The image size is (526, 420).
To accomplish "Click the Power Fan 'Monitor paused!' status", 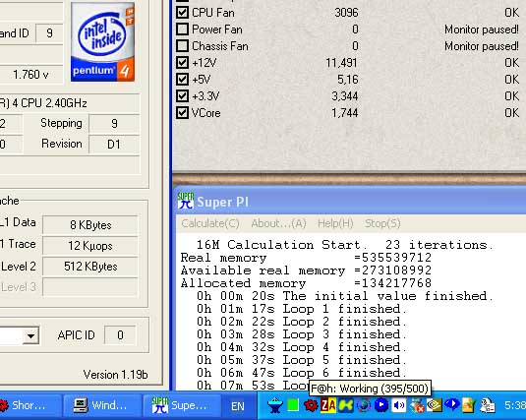I will point(482,30).
